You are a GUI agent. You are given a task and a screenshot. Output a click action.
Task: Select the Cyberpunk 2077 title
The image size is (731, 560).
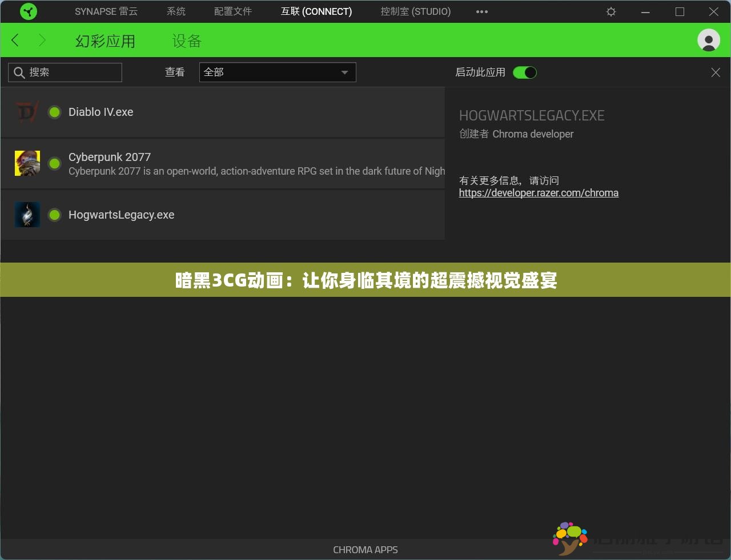point(110,157)
